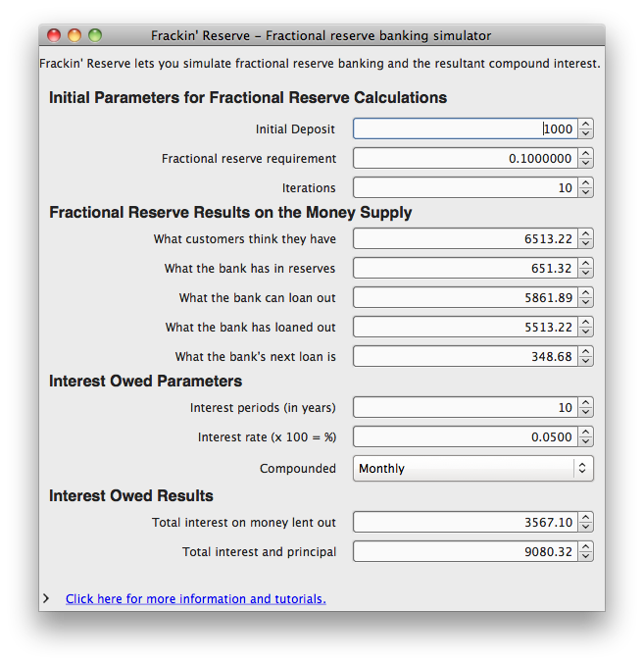Click the Iterations input field
The image size is (644, 665).
click(x=464, y=188)
